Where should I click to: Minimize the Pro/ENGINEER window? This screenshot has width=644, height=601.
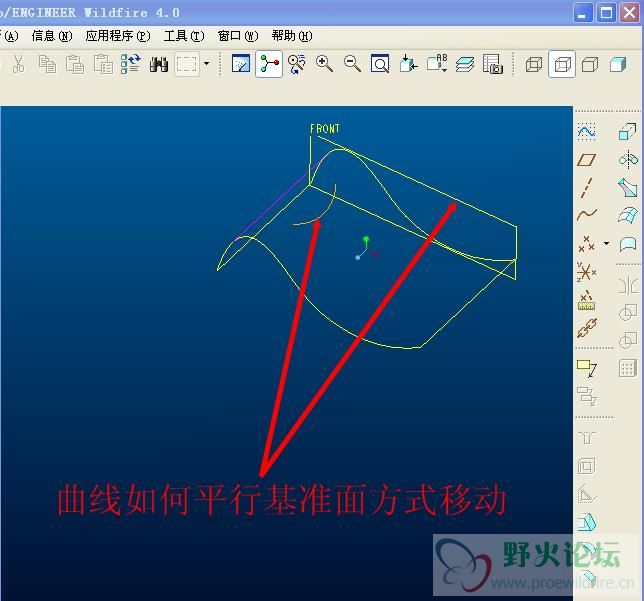[x=582, y=13]
